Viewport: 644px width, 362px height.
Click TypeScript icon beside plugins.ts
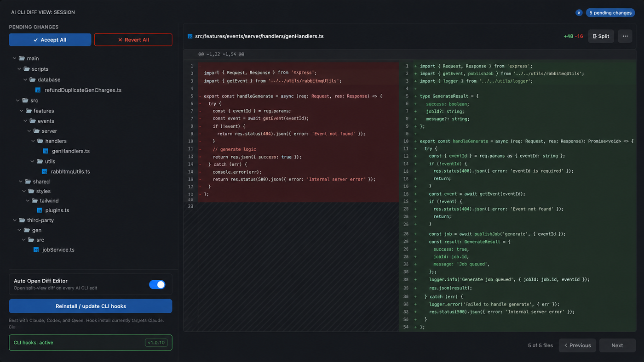pyautogui.click(x=39, y=210)
